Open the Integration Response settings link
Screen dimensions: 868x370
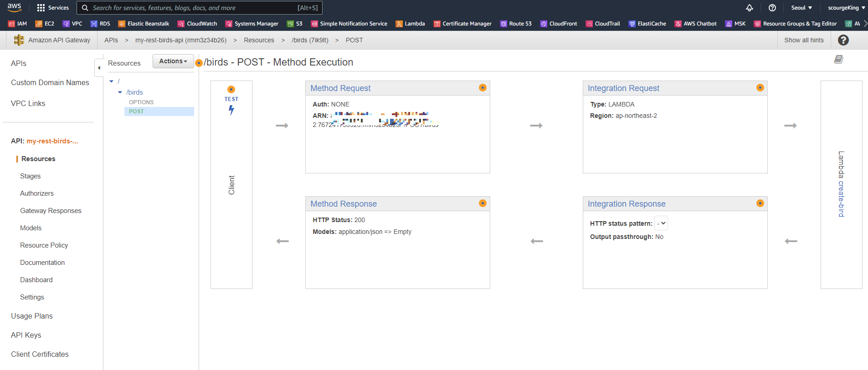pos(627,204)
